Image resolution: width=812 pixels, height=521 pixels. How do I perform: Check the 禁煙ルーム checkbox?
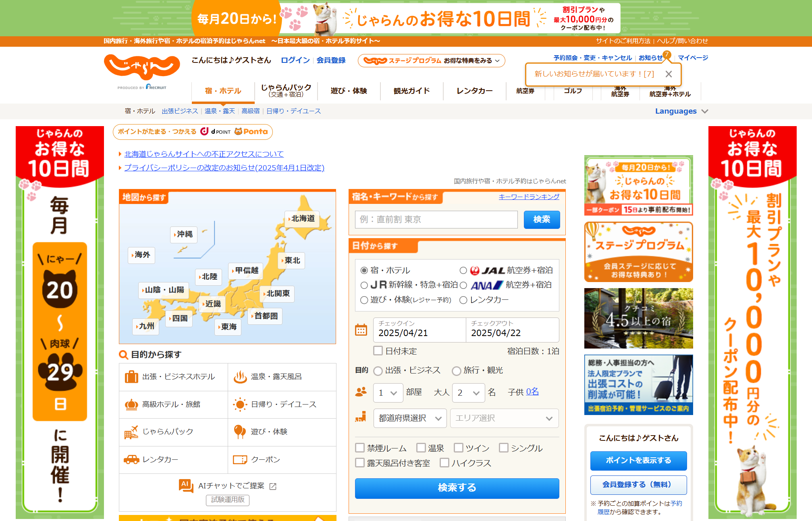[360, 448]
